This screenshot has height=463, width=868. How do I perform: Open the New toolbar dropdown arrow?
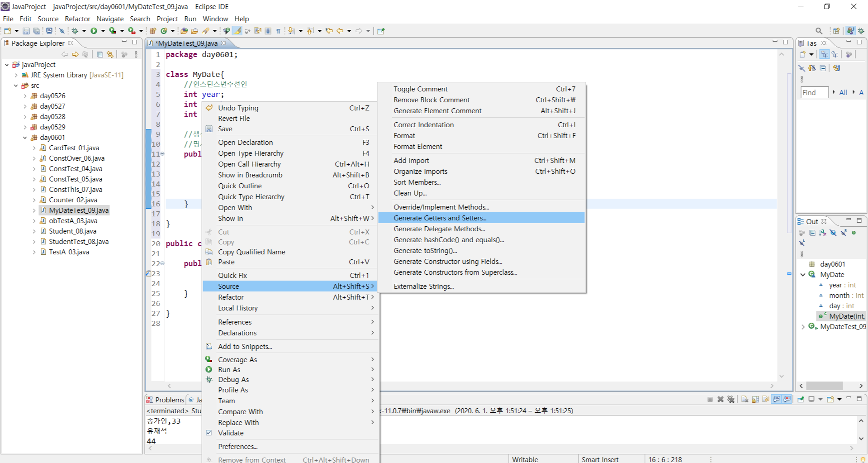pyautogui.click(x=17, y=31)
